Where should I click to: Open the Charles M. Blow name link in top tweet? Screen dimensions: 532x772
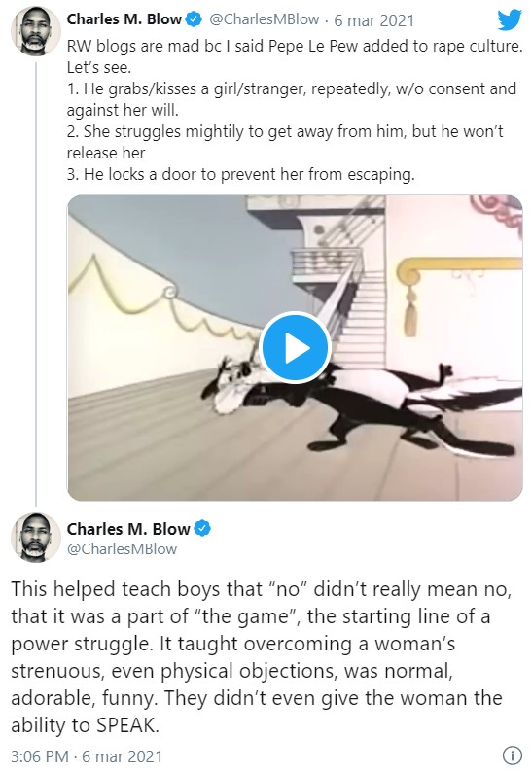click(x=124, y=19)
